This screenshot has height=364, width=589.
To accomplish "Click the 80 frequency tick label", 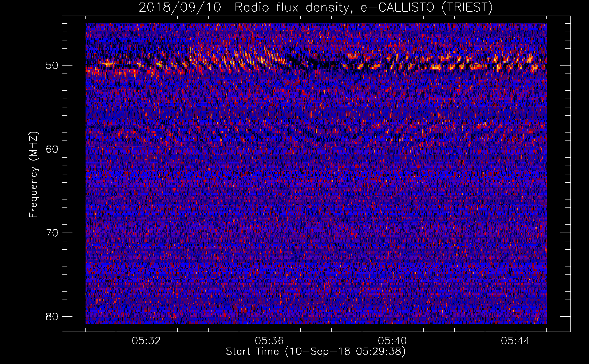I will [52, 317].
